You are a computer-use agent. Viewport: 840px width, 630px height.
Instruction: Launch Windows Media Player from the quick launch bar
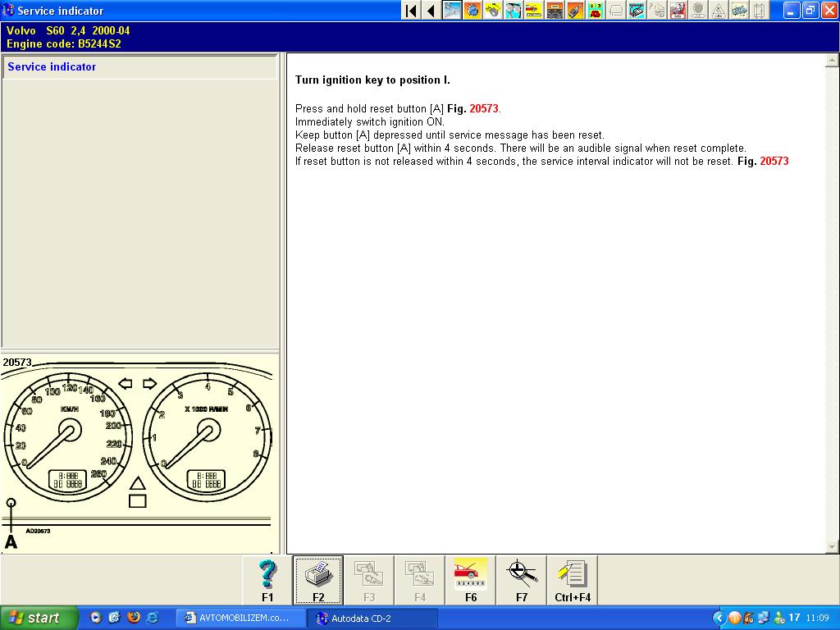95,618
